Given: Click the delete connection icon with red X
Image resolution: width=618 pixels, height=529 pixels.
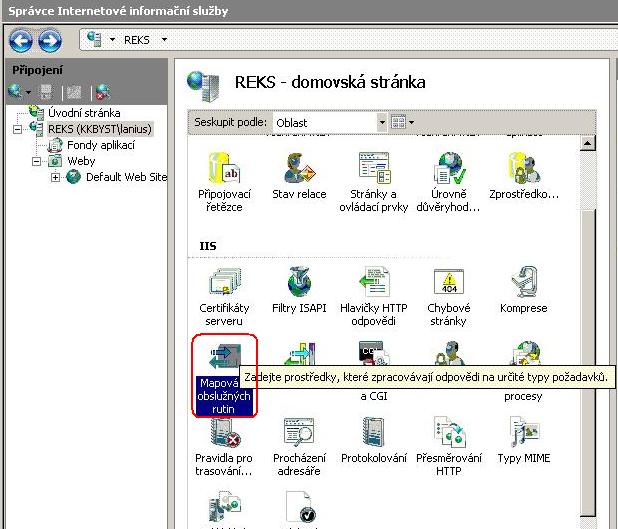Looking at the screenshot, I should coord(103,92).
